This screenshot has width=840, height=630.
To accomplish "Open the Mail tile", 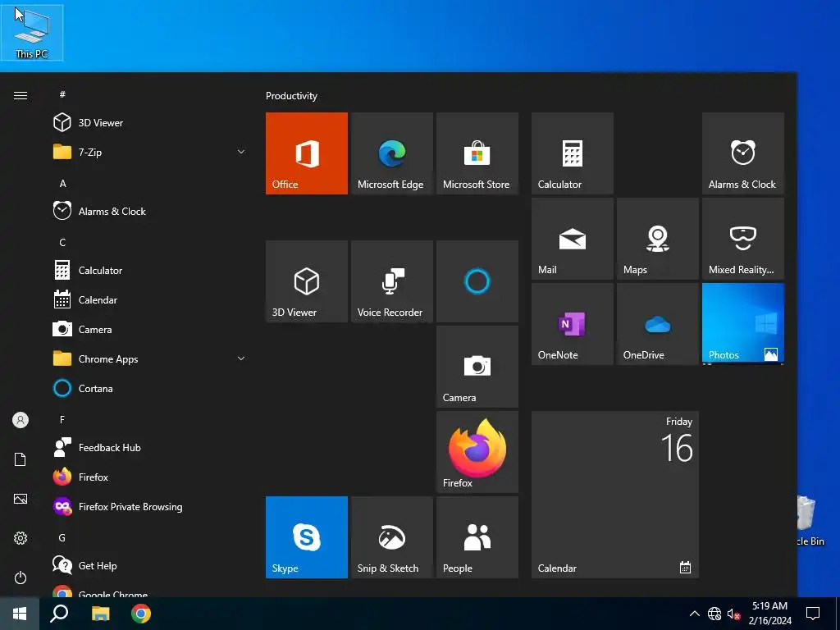I will pyautogui.click(x=572, y=239).
